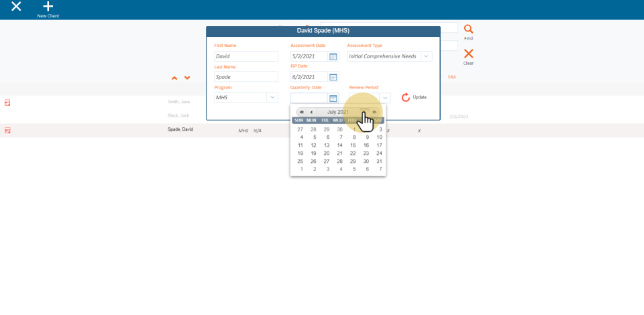The height and width of the screenshot is (315, 644).
Task: Click the Find magnifier icon
Action: (x=468, y=29)
